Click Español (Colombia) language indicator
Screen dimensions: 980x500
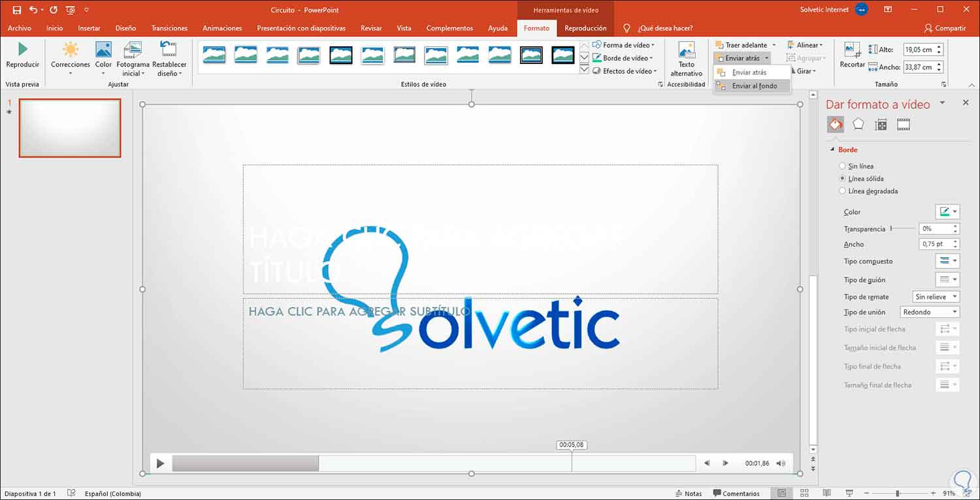[x=113, y=493]
